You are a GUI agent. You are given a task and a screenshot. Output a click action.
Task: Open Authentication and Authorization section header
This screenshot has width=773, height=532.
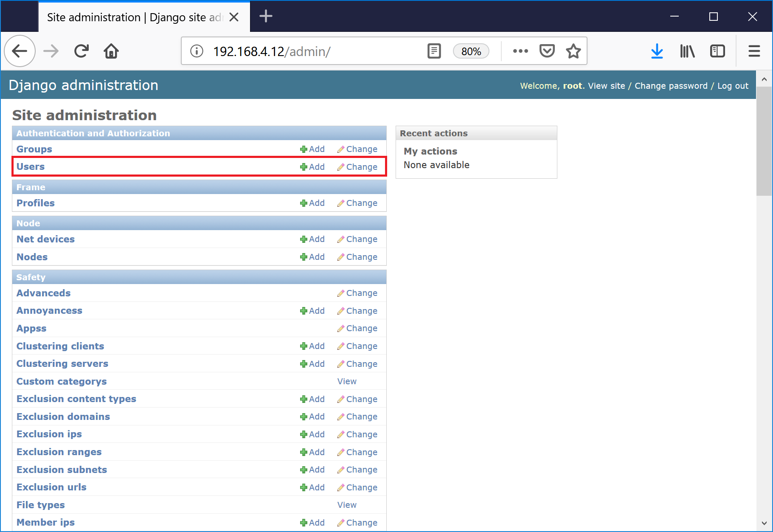tap(93, 133)
